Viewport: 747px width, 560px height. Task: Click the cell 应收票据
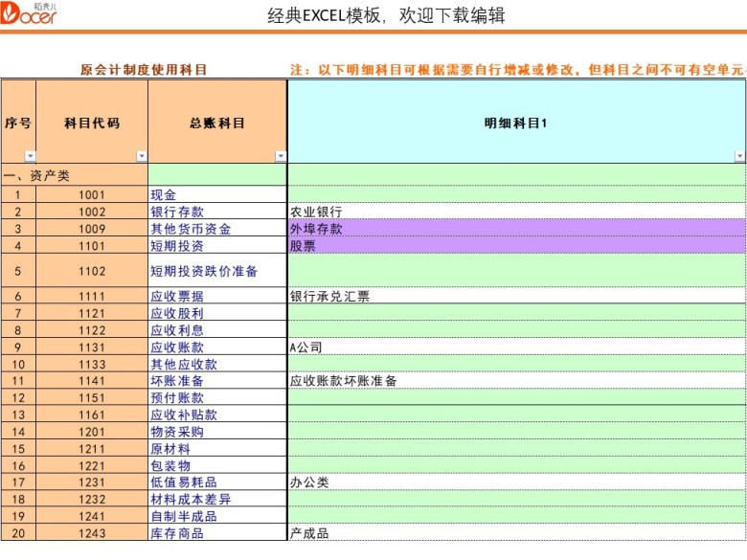[x=217, y=296]
